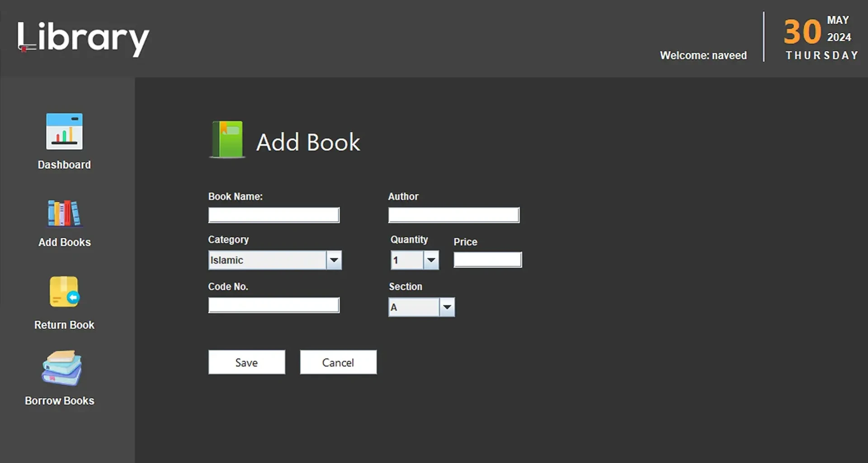Open the Borrow Books menu label

[x=60, y=401]
